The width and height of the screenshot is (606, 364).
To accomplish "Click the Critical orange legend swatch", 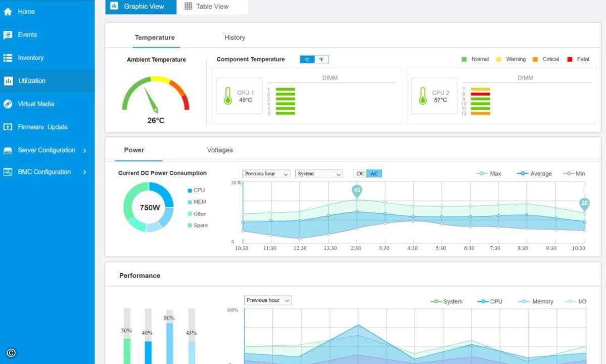I will click(x=535, y=59).
